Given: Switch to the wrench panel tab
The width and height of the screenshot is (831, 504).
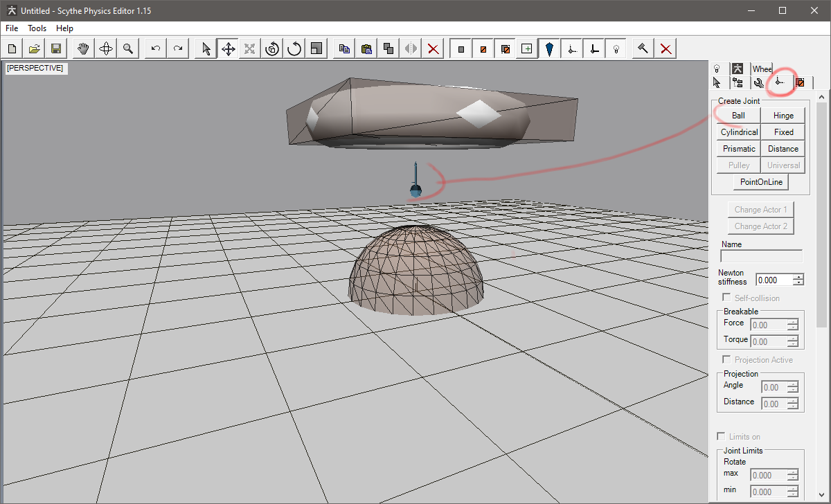Looking at the screenshot, I should click(759, 82).
